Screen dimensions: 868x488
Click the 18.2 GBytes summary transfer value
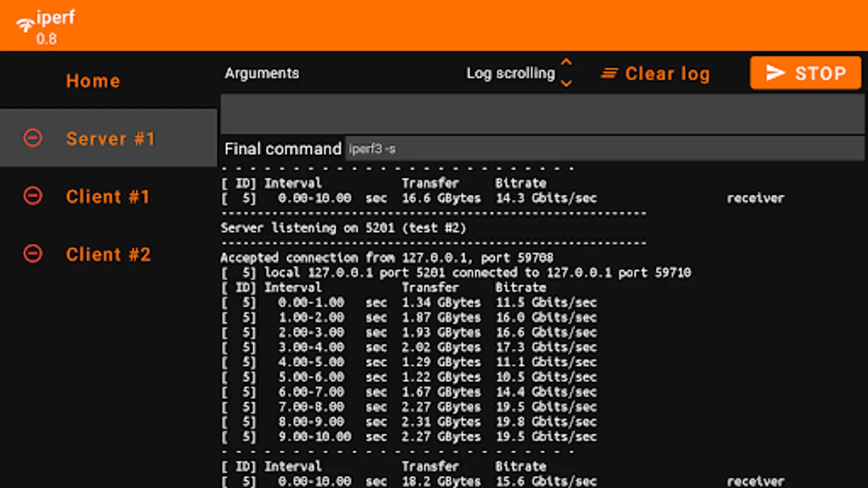[441, 481]
